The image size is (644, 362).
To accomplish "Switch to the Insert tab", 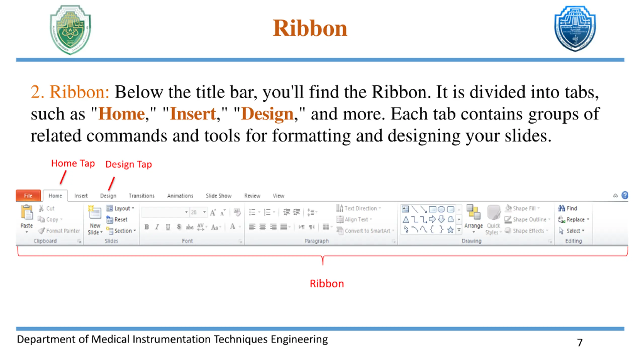I will point(81,196).
